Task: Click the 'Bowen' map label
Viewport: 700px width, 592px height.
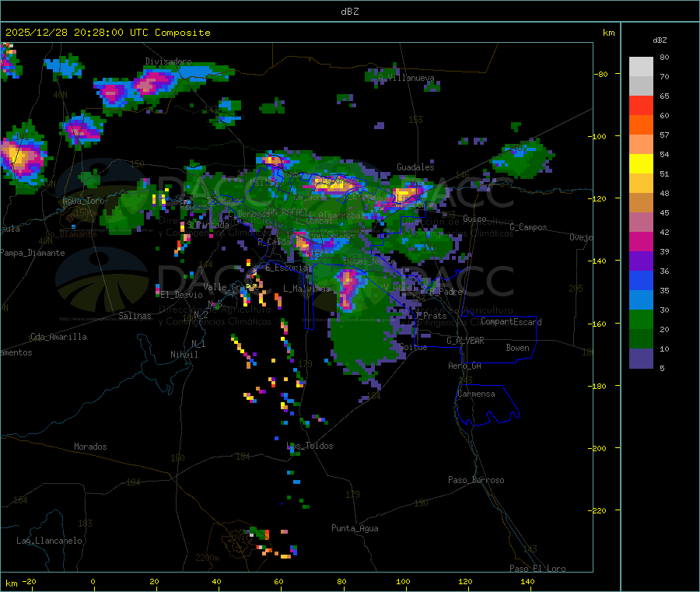Action: pyautogui.click(x=517, y=348)
